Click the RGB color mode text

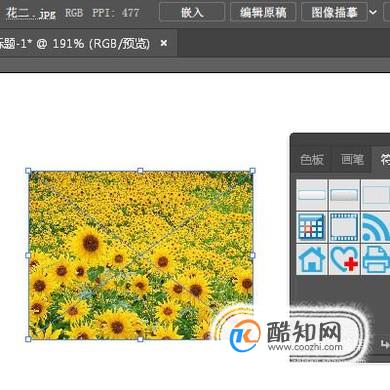[x=74, y=13]
